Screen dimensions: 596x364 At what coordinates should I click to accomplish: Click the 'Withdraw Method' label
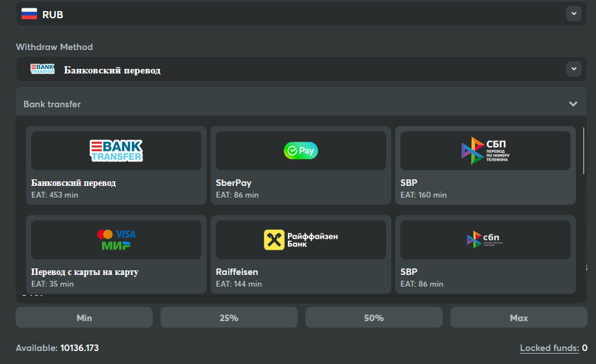pyautogui.click(x=55, y=47)
